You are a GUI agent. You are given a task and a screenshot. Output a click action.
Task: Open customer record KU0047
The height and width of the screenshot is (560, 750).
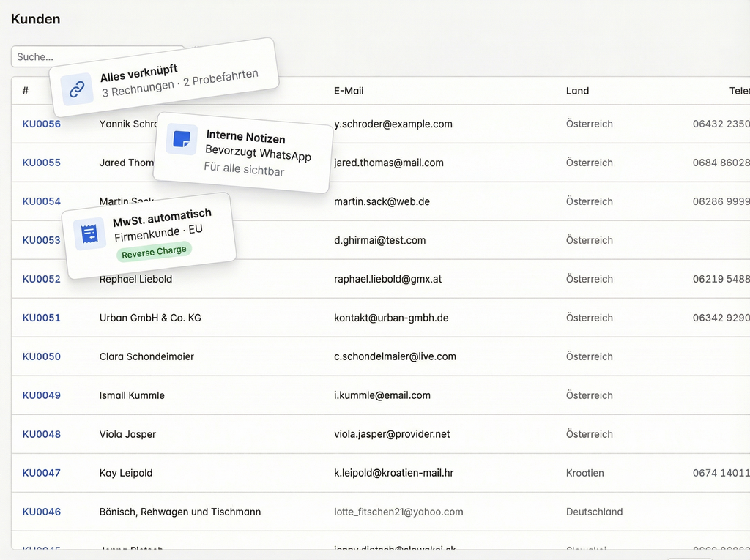[41, 473]
